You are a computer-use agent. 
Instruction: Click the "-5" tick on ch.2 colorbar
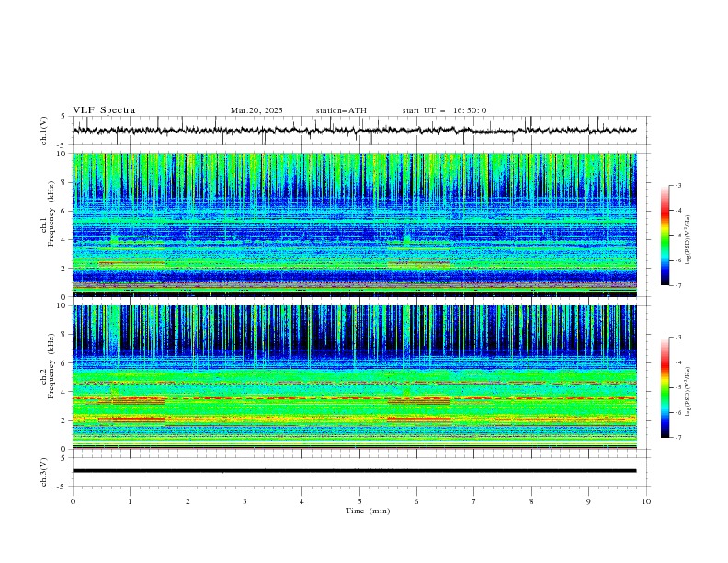[x=678, y=387]
